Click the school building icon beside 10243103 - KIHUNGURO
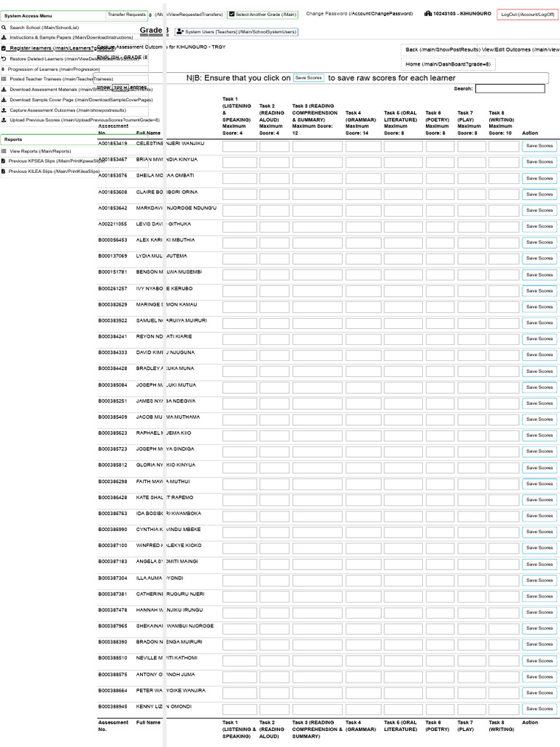Screen dimensions: 560x747 428,13
